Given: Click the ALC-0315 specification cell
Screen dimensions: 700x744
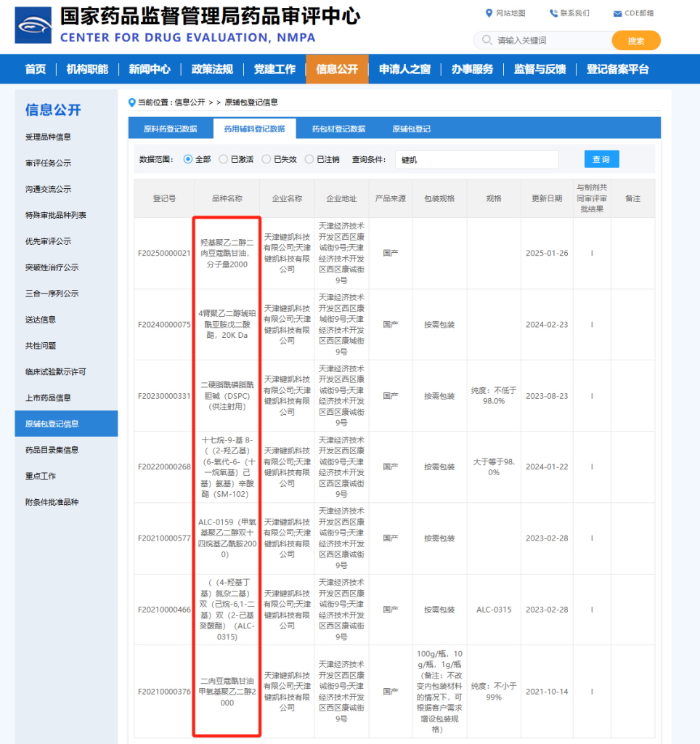Looking at the screenshot, I should coord(494,610).
